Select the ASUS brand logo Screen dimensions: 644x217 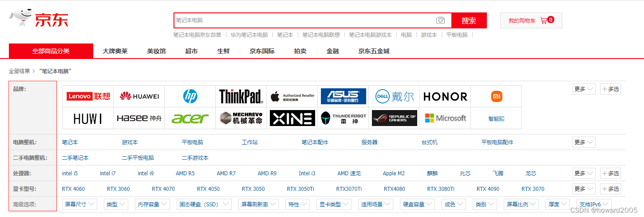tap(343, 96)
